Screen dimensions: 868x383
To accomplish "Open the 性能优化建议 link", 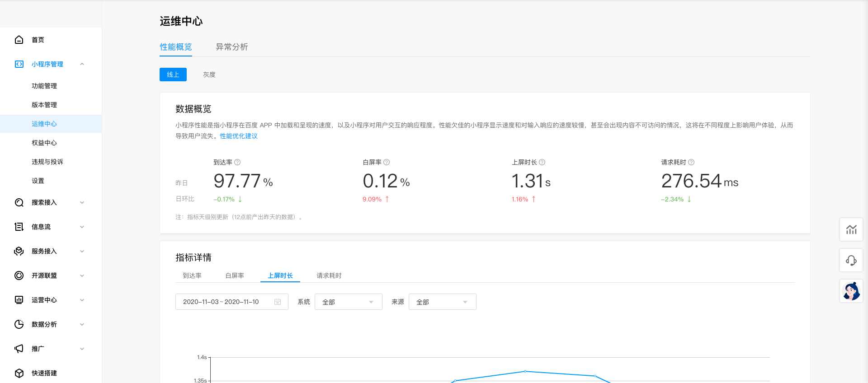I will 239,136.
